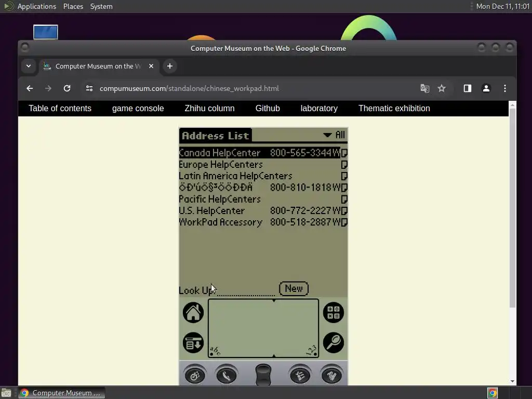This screenshot has height=399, width=532.
Task: Open the note icon for Canada HelpCenter
Action: 344,153
